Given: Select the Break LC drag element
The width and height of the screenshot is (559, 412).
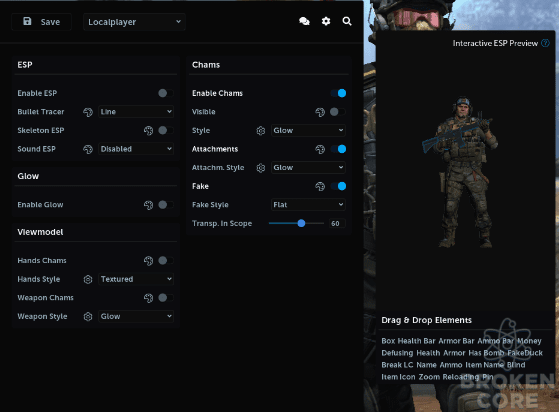Looking at the screenshot, I should click(x=397, y=365).
